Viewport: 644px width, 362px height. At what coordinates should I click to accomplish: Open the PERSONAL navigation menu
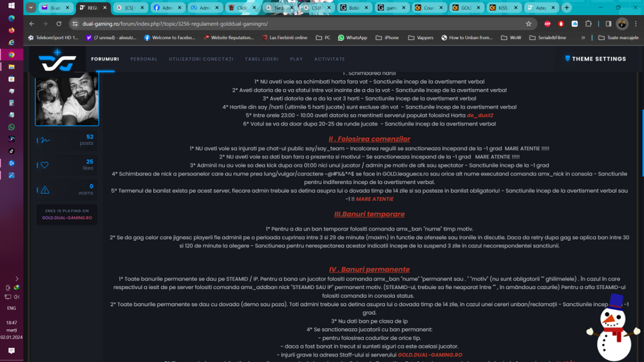click(x=144, y=59)
